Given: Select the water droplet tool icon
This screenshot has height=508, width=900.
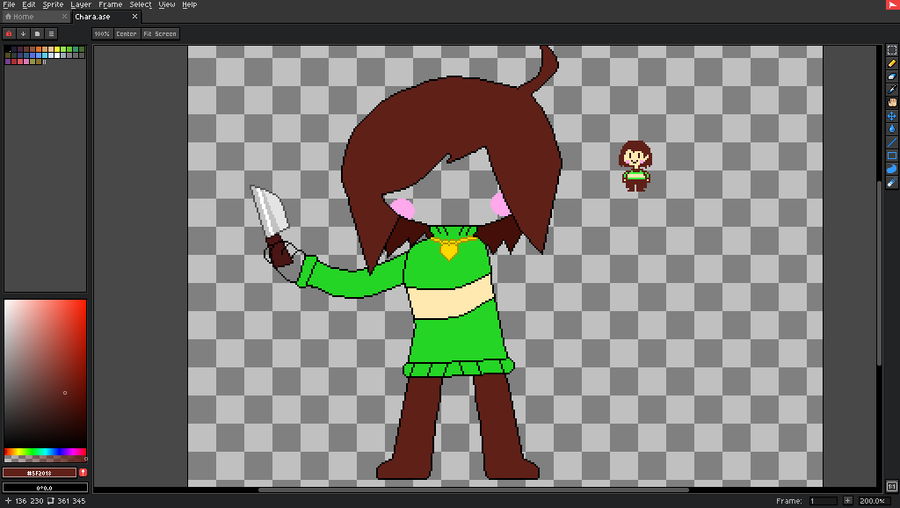Looking at the screenshot, I should (891, 129).
